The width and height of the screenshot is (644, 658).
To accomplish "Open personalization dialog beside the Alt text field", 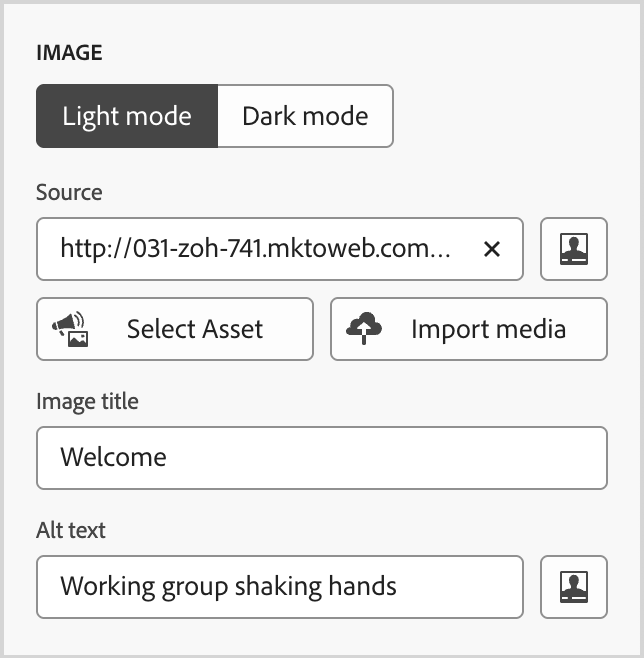I will coord(574,587).
